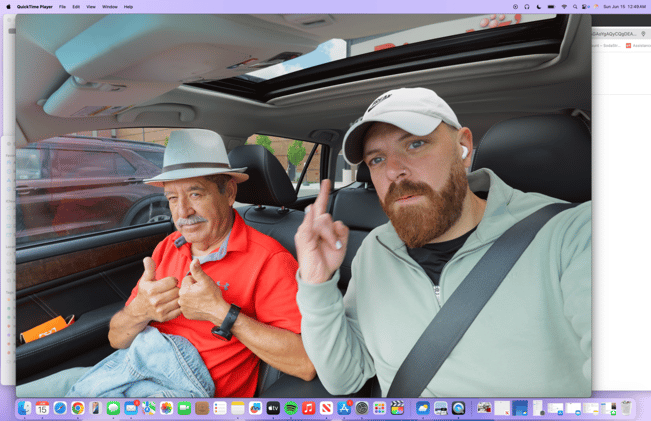The image size is (651, 421).
Task: Open Calendar from the Dock
Action: point(42,408)
